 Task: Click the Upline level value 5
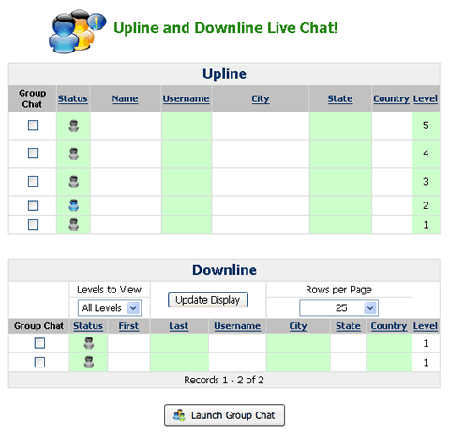426,125
